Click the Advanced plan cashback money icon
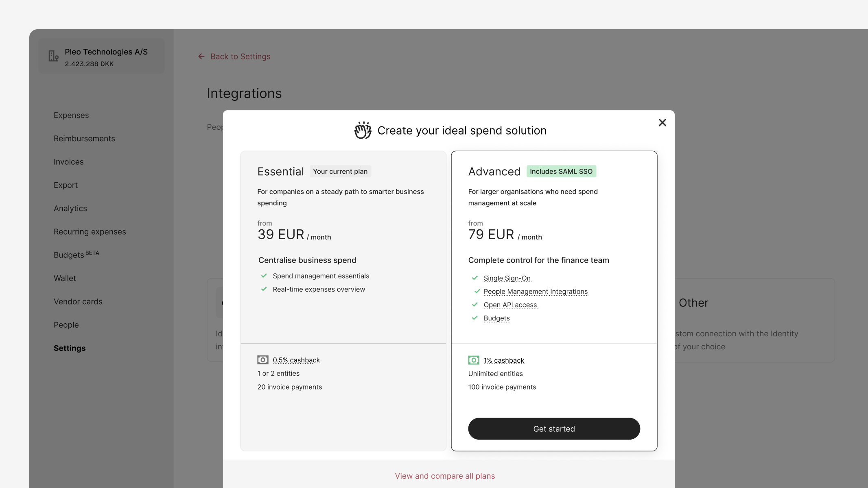The height and width of the screenshot is (488, 868). (x=474, y=360)
